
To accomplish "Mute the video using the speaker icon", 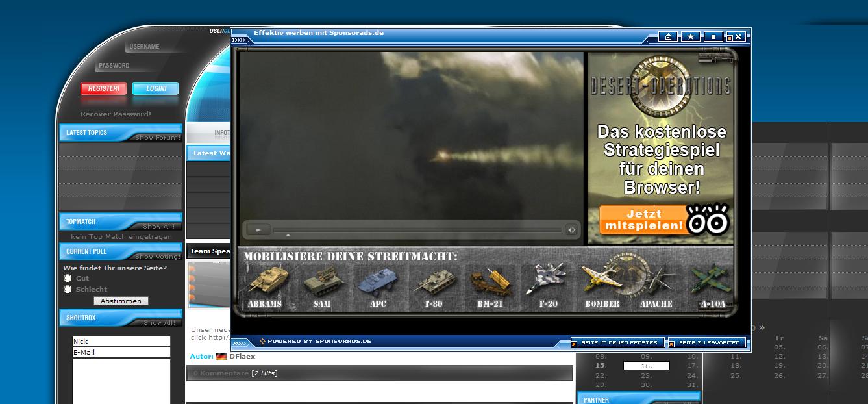I will point(571,230).
